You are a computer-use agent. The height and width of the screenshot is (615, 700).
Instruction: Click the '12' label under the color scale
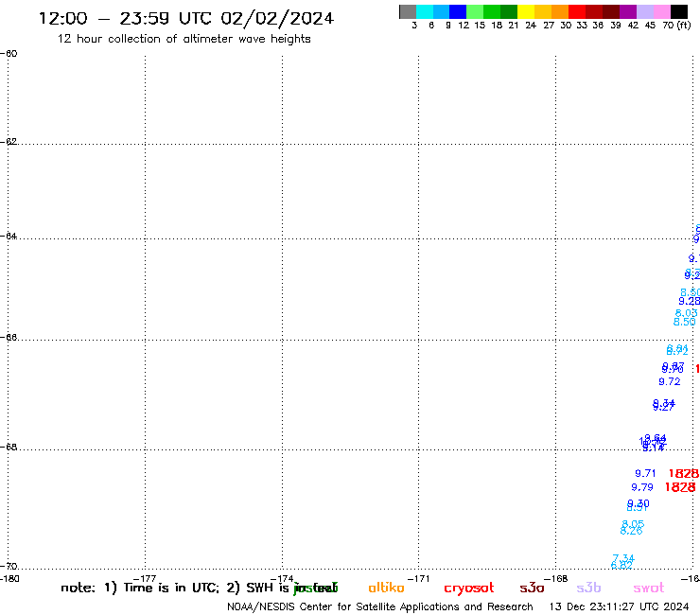[x=464, y=25]
